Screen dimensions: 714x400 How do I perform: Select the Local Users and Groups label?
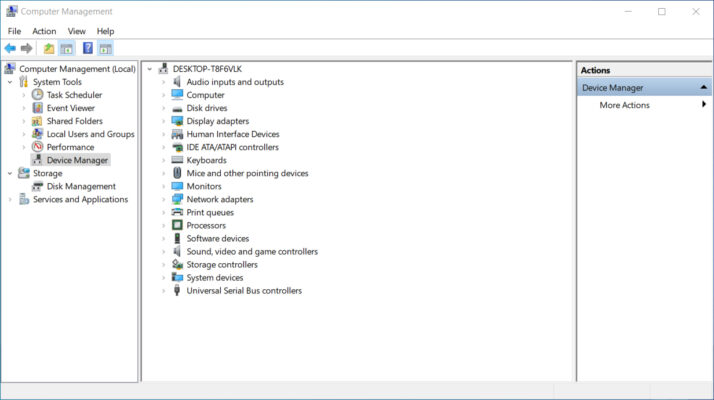pos(90,134)
